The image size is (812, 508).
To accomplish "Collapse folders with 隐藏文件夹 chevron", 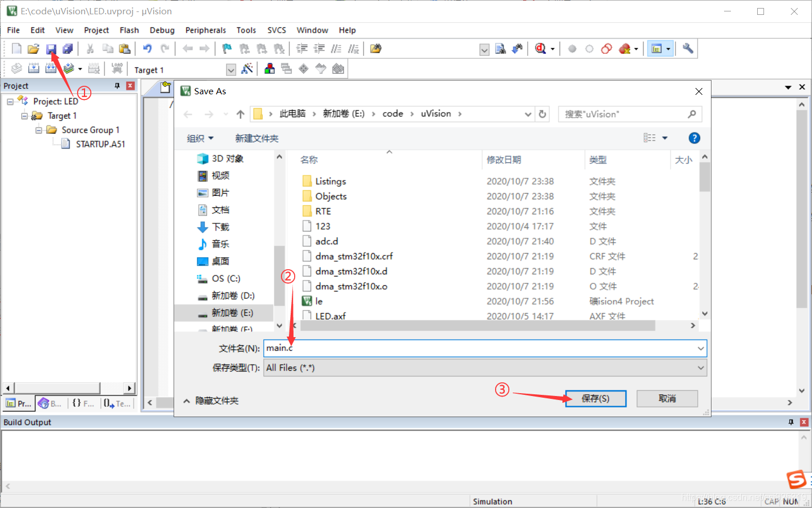I will pos(187,401).
